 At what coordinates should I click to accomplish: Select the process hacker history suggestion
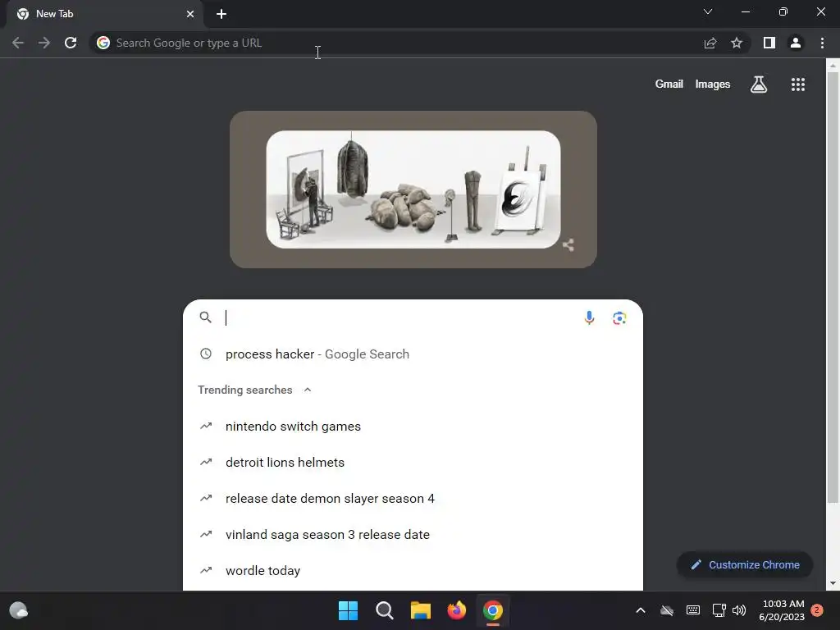(413, 354)
